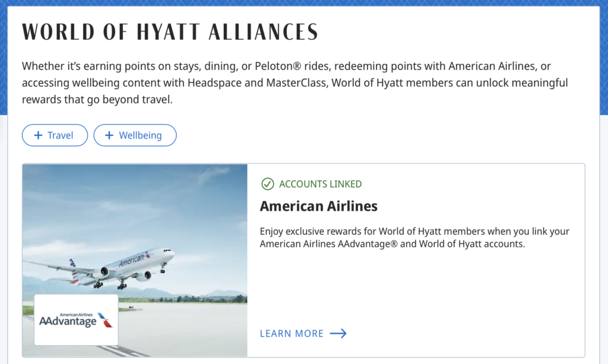Click the American Airlines card title
Viewport: 608px width, 364px height.
tap(319, 207)
